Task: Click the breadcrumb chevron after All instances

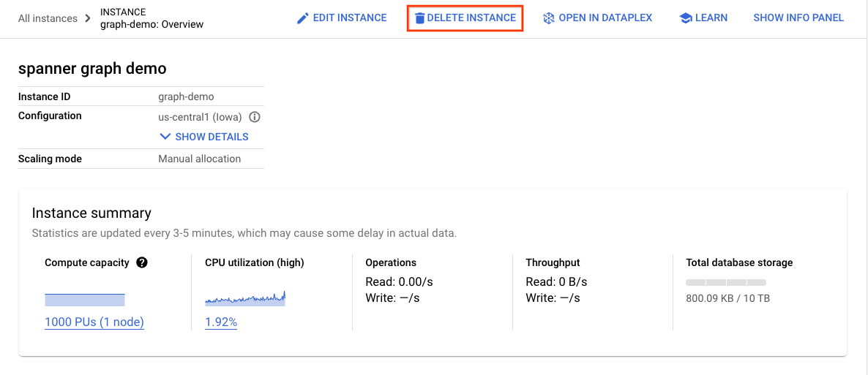Action: point(88,18)
